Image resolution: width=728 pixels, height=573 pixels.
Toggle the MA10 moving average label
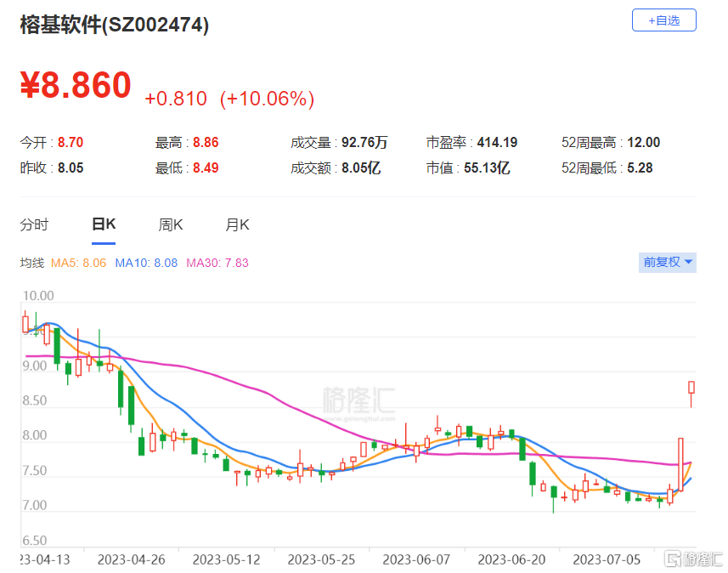tap(146, 263)
